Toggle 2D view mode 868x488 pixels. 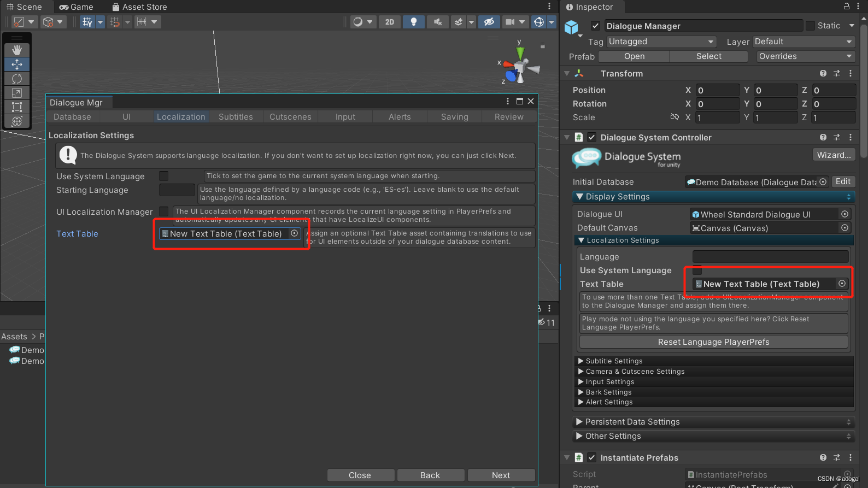tap(390, 22)
